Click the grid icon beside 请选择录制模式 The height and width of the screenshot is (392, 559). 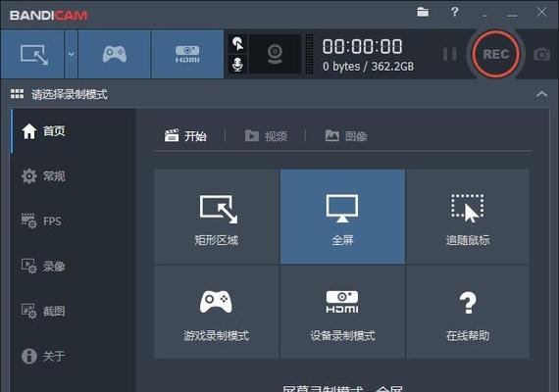click(x=17, y=94)
